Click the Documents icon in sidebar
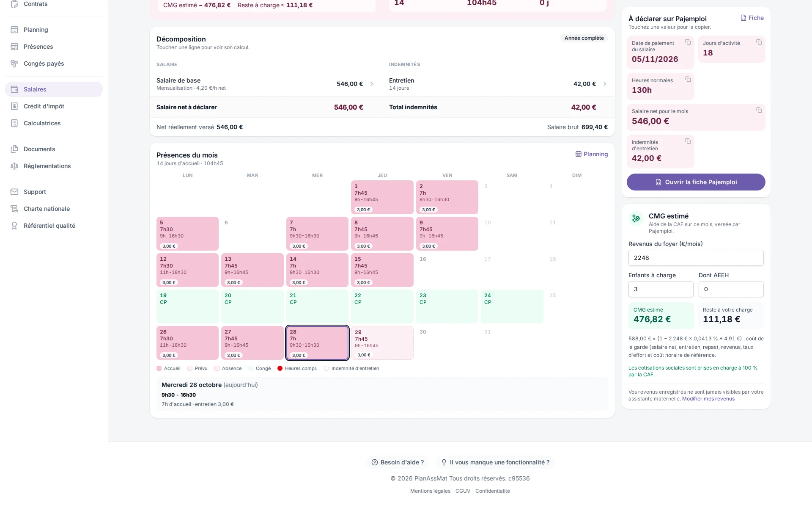This screenshot has height=508, width=812. coord(14,149)
